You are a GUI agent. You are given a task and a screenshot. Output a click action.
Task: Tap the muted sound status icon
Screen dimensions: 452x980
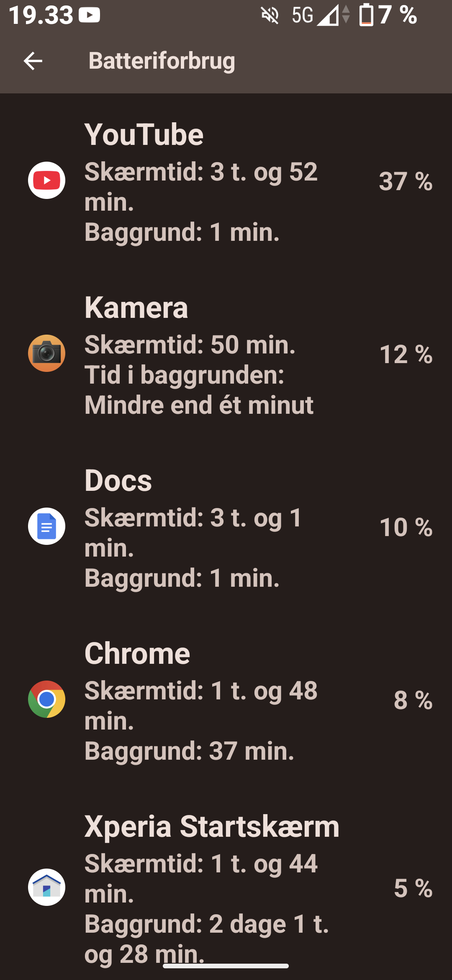(x=270, y=15)
